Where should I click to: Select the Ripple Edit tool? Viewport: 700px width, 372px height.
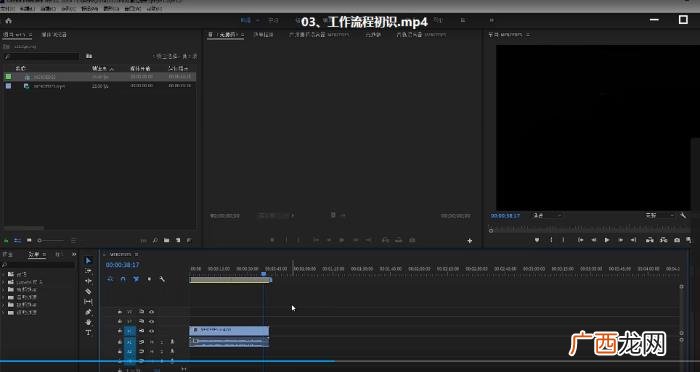coord(88,281)
